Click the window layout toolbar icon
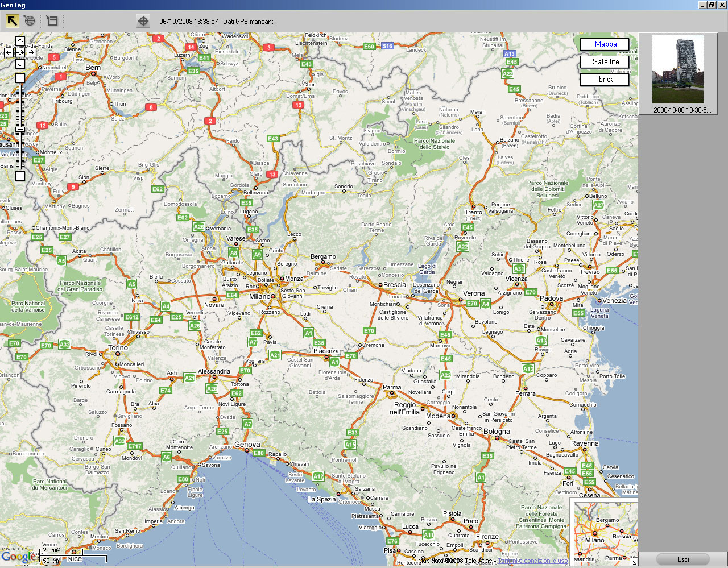 pyautogui.click(x=52, y=21)
